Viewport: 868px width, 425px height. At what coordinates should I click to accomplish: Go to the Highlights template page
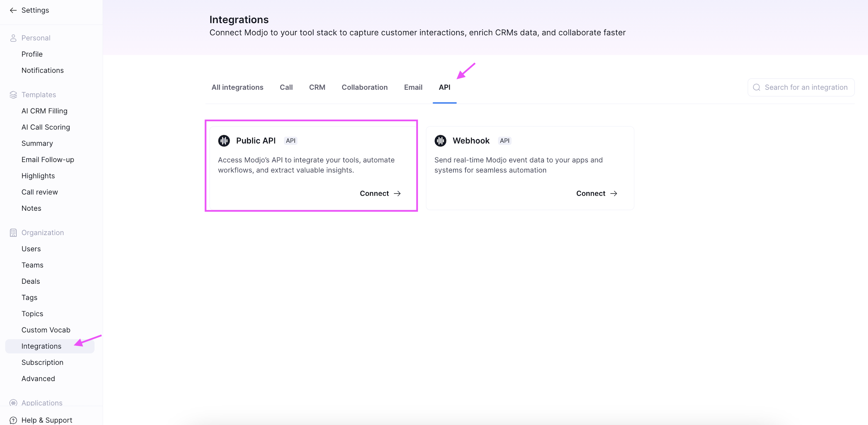(x=38, y=176)
